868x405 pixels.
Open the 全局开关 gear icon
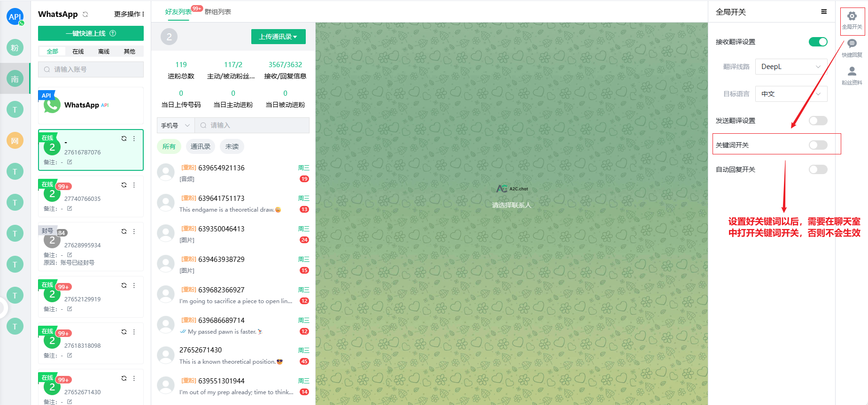pos(852,17)
